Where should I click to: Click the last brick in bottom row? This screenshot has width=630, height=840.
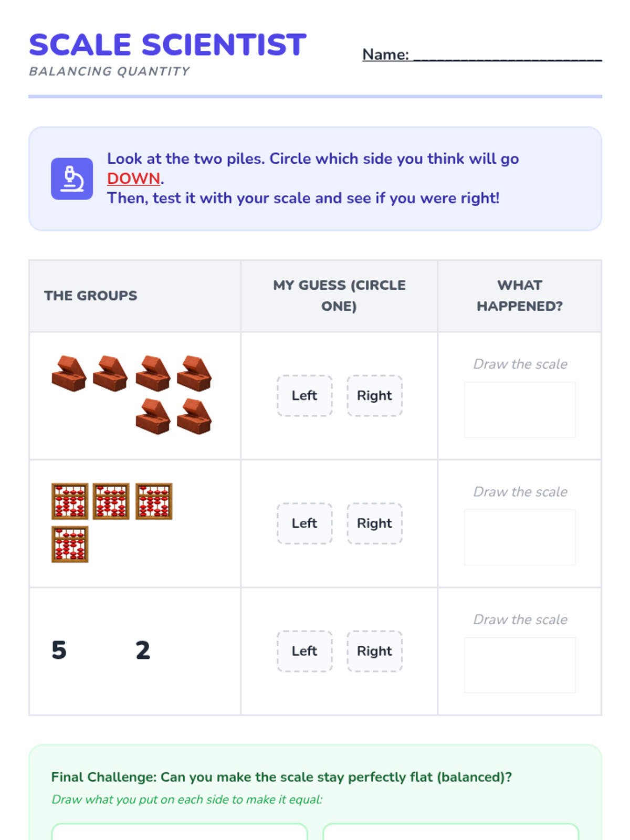[194, 416]
